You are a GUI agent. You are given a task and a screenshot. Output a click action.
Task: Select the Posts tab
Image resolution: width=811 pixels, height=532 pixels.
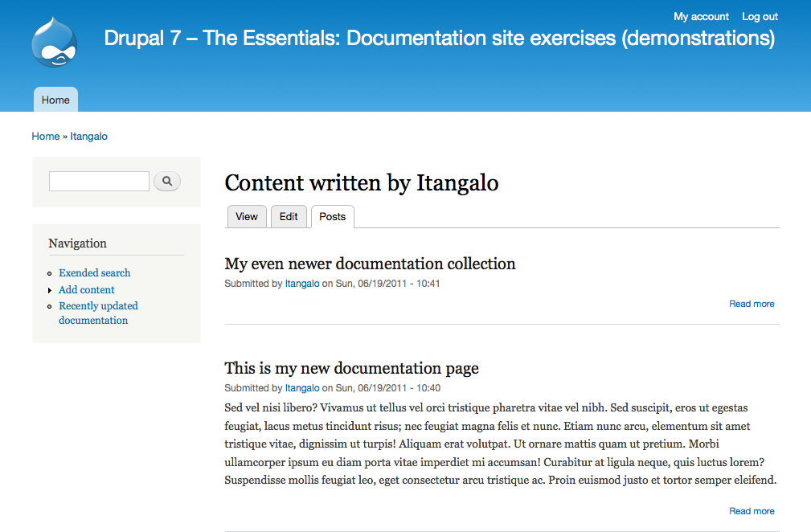(332, 217)
